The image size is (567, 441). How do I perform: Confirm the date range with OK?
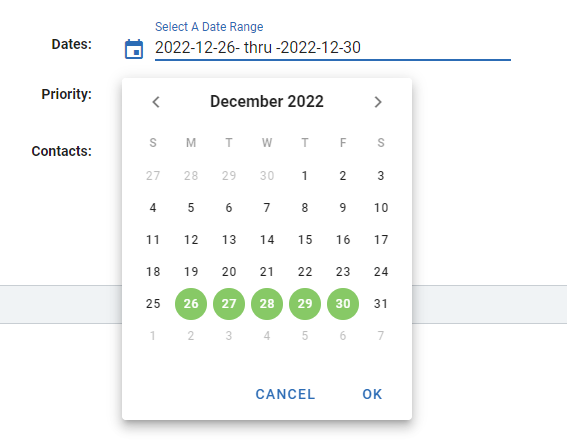(372, 394)
